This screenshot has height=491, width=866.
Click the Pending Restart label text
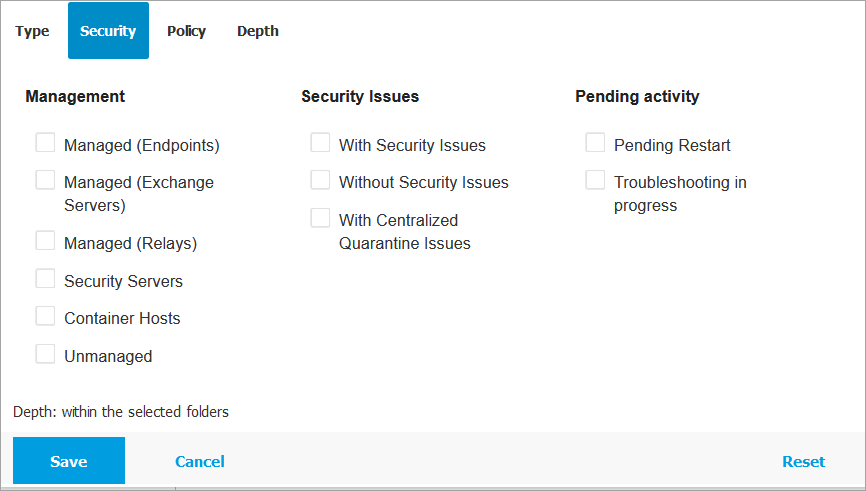[x=672, y=145]
